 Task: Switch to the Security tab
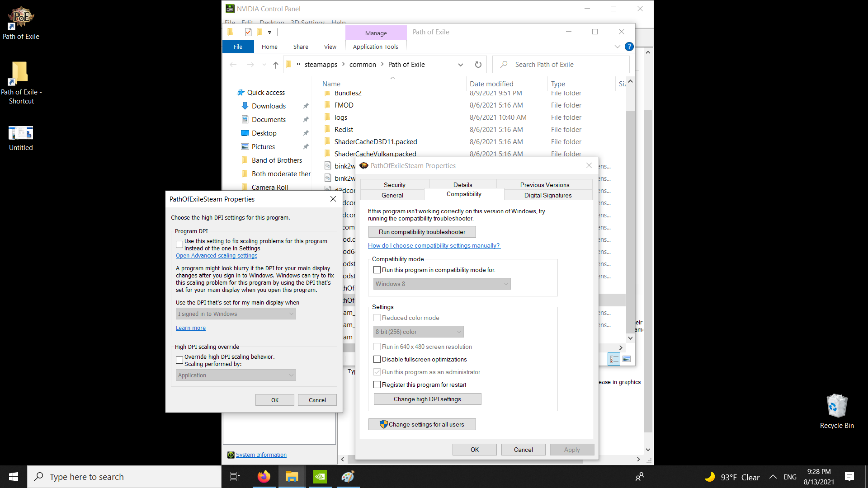(x=394, y=185)
